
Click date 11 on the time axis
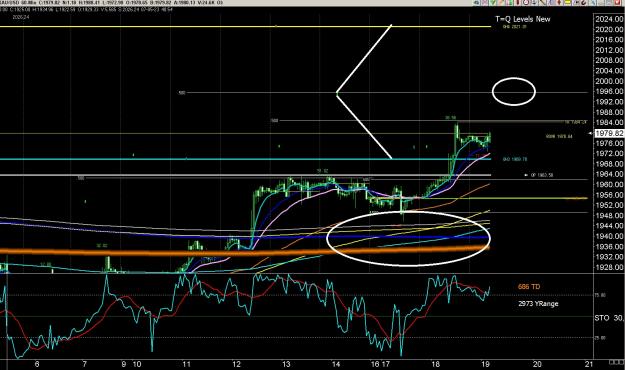[x=186, y=364]
